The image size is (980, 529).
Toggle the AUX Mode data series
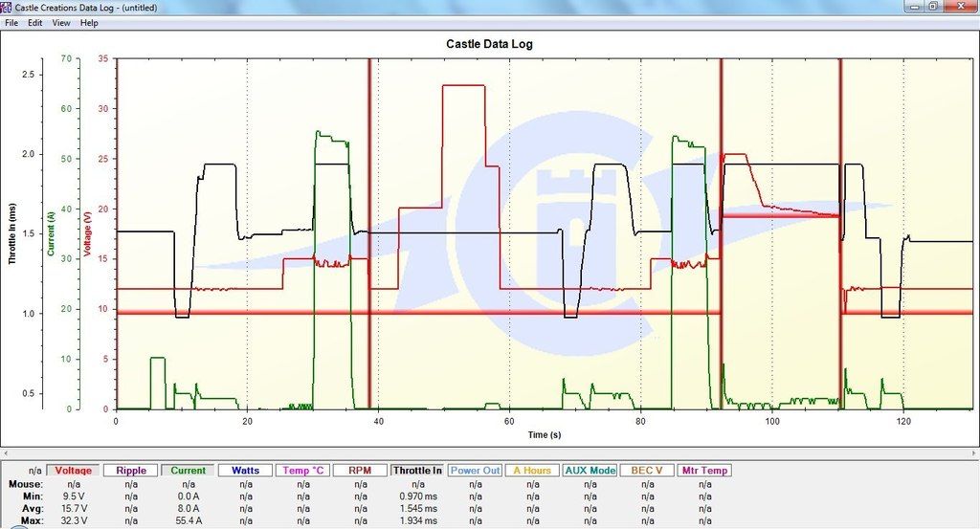click(x=590, y=471)
